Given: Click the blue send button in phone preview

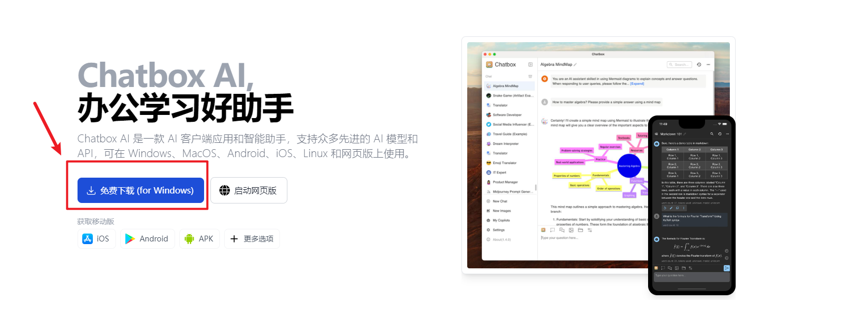Looking at the screenshot, I should click(726, 268).
